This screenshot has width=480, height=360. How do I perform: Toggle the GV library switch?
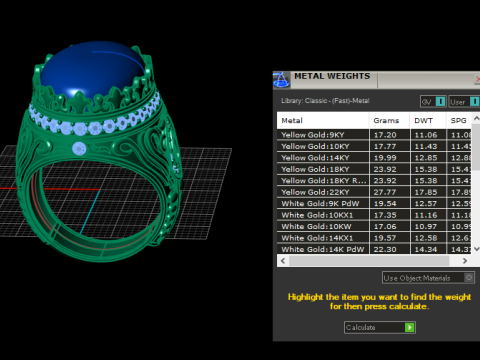click(440, 102)
